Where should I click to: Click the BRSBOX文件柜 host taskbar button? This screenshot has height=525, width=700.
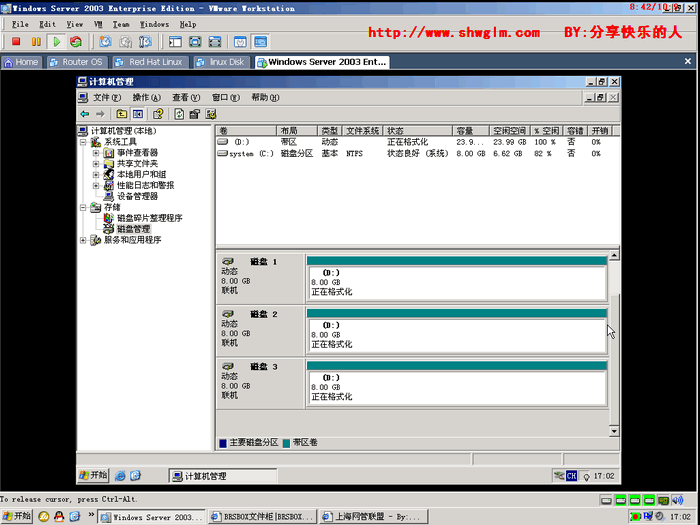263,517
